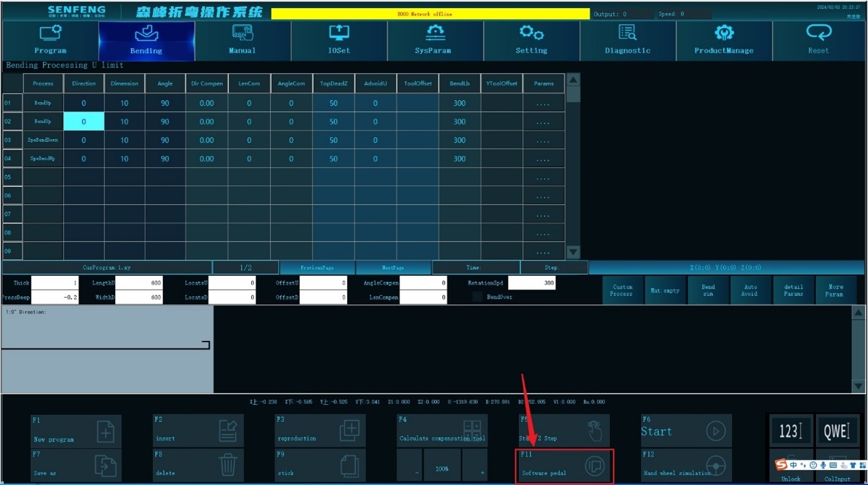Click the table scrollbar down arrow
This screenshot has height=485, width=868.
pyautogui.click(x=573, y=252)
